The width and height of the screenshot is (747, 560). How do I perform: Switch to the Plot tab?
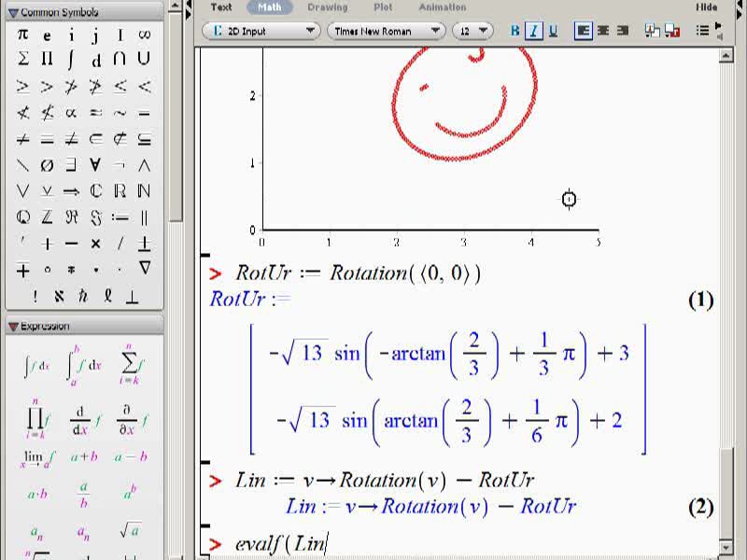pyautogui.click(x=383, y=7)
